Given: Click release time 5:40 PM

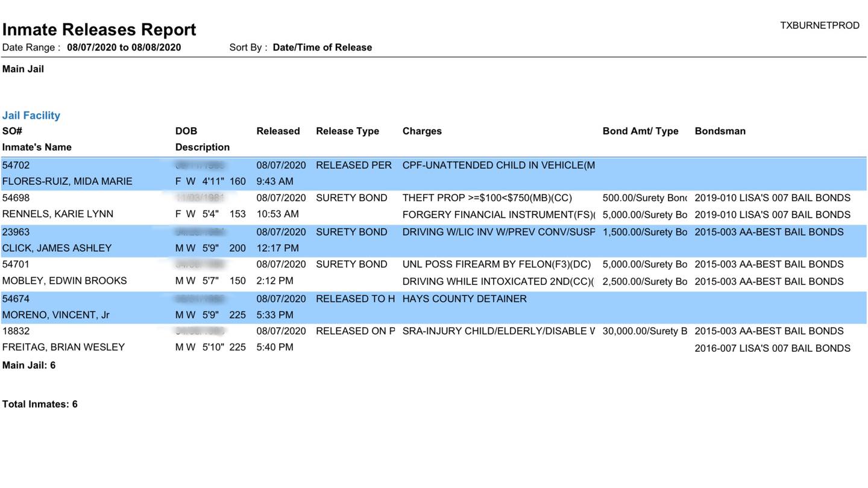Looking at the screenshot, I should tap(275, 348).
